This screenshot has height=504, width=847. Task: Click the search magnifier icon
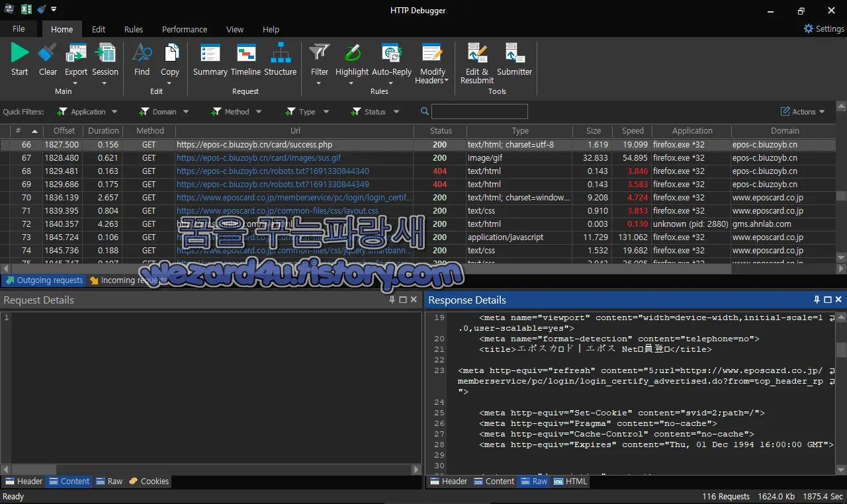424,112
